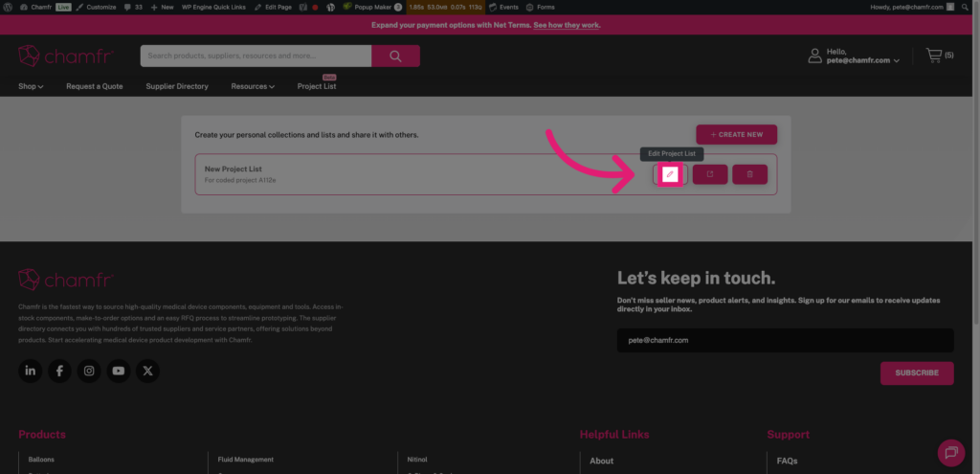Click the Let's keep in touch heading
The height and width of the screenshot is (474, 980).
coord(697,279)
